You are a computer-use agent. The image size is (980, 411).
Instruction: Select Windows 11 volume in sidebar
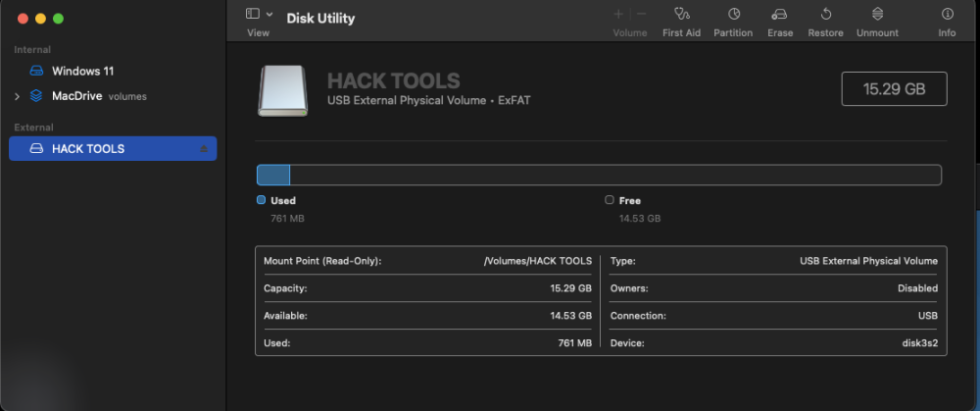pos(113,72)
